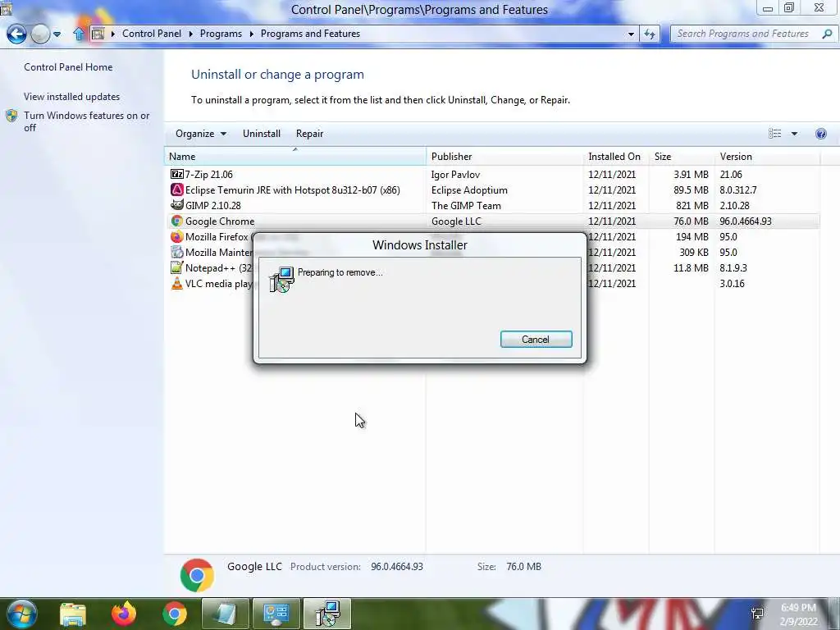Click the control panel icon in address bar
Screen dimensions: 840x630
(98, 34)
